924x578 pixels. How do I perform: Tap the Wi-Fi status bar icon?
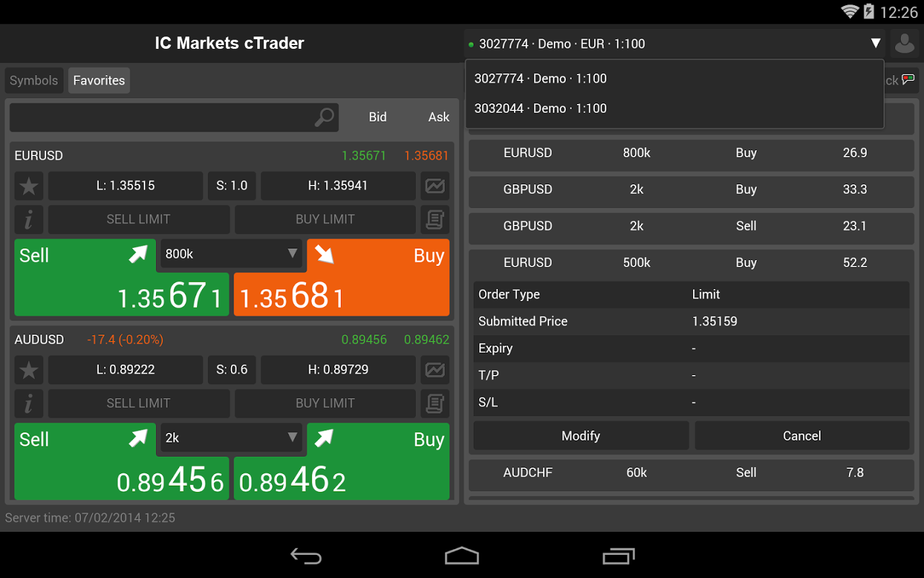tap(850, 12)
